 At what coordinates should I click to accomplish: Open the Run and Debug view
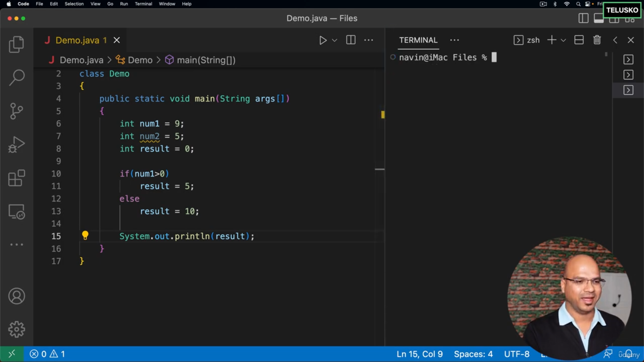coord(16,144)
